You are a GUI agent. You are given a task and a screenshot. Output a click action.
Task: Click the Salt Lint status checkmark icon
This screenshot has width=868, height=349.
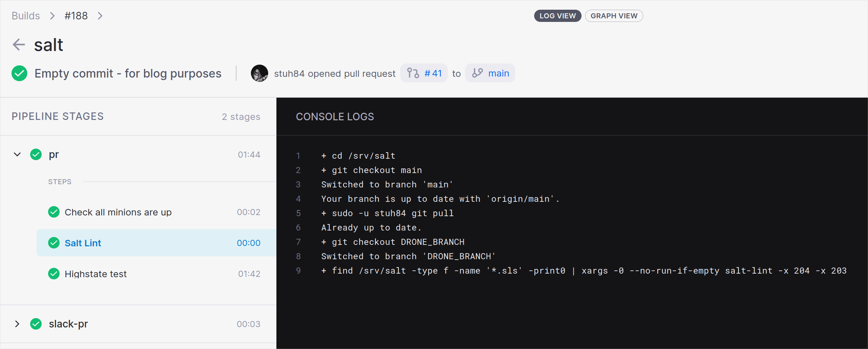[x=54, y=243]
